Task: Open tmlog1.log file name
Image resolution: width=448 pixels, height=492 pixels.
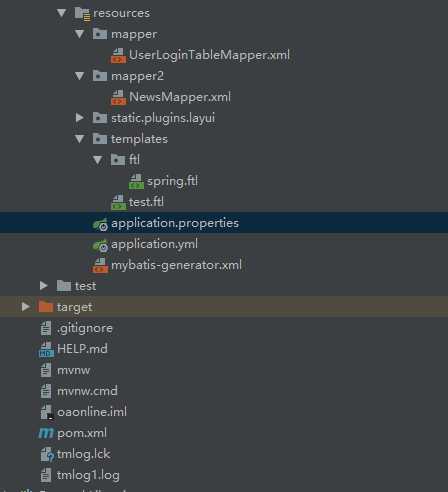Action: 88,475
